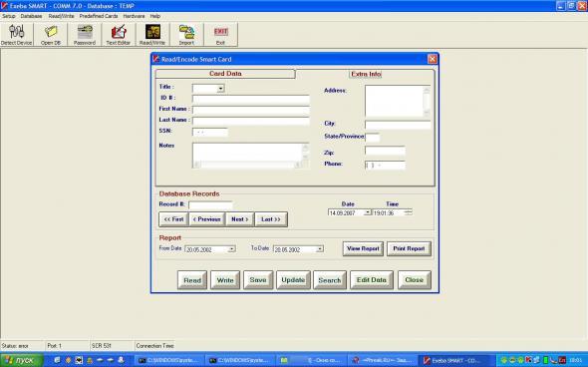Open the database via Open DB icon
588x367 pixels.
coord(51,35)
